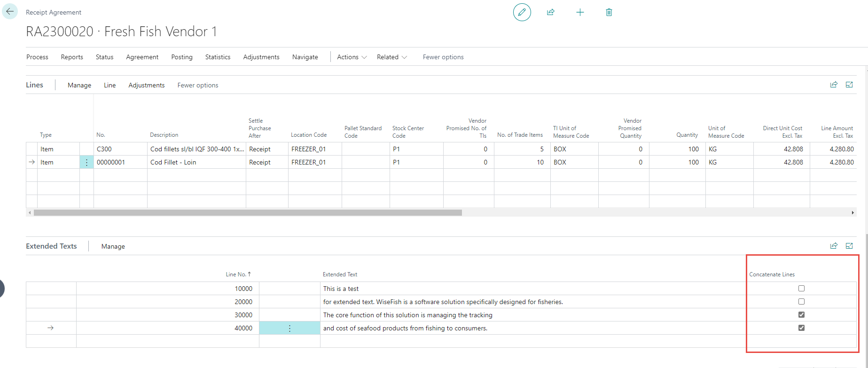Screen dimensions: 868x368
Task: Open the Statistics menu
Action: [x=218, y=57]
